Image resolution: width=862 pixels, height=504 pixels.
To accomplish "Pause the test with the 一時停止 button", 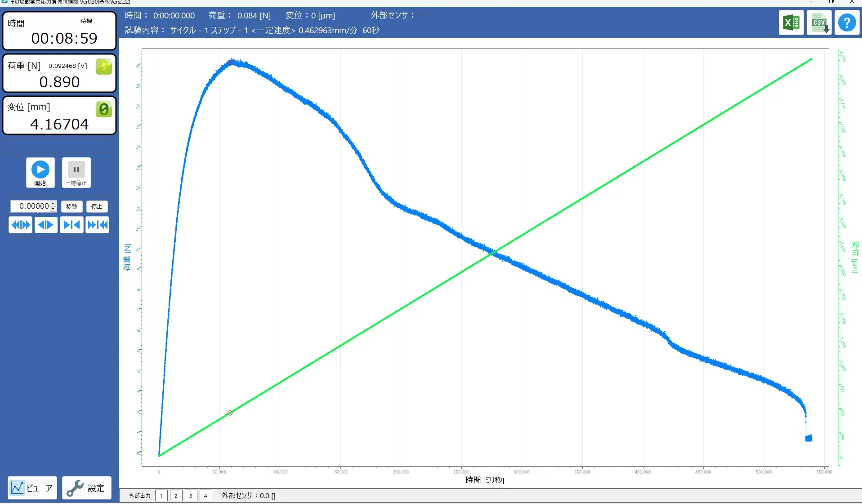I will tap(76, 172).
